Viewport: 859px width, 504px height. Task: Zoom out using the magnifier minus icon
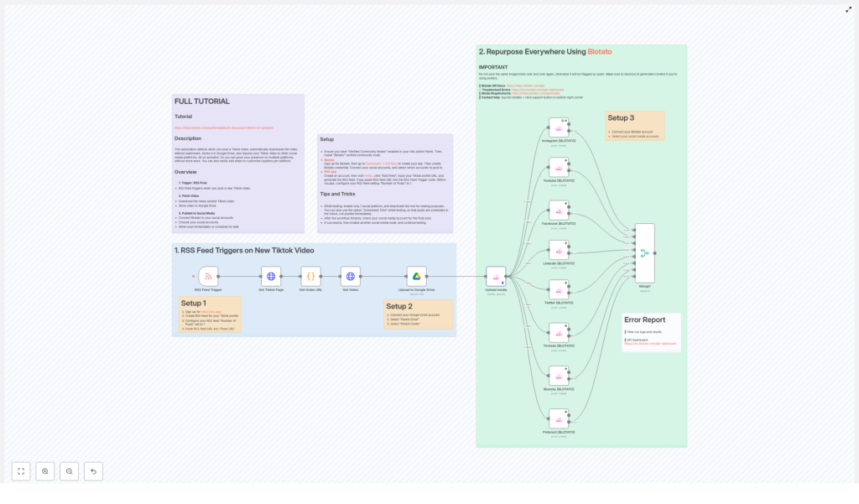point(70,471)
